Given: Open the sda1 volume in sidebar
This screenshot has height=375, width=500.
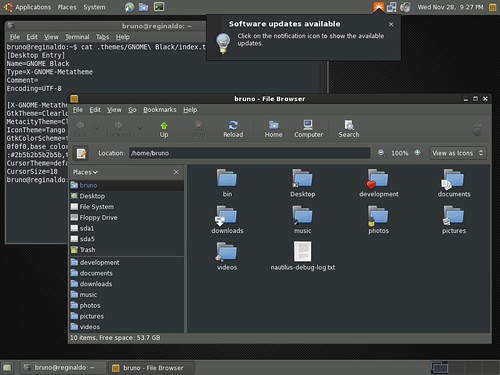Looking at the screenshot, I should point(127,228).
